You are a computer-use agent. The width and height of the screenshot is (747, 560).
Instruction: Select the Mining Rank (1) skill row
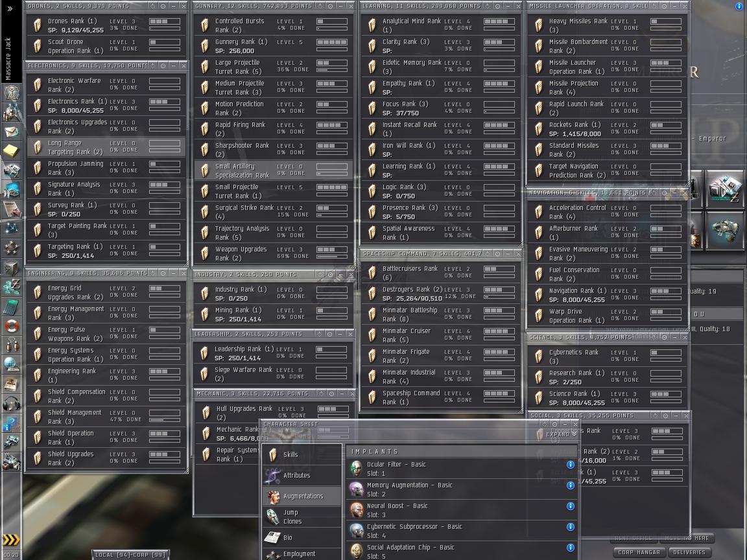tap(273, 314)
